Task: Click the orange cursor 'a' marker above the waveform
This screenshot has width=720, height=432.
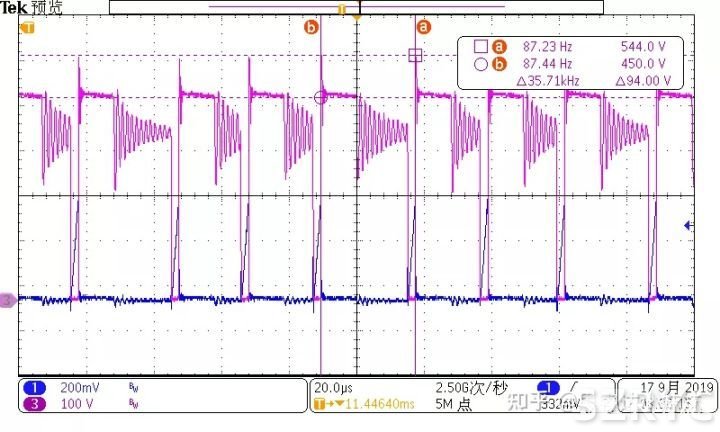Action: (423, 27)
